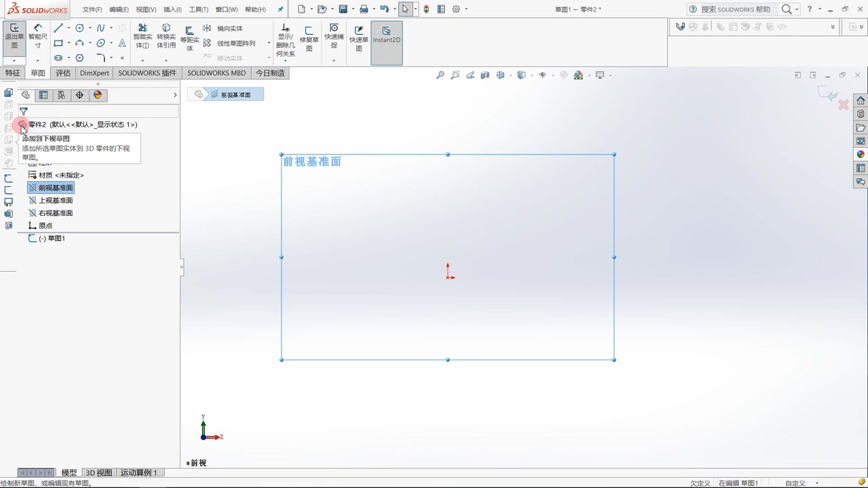The width and height of the screenshot is (868, 488).
Task: Open the 文件(F) menu
Action: pyautogui.click(x=92, y=9)
